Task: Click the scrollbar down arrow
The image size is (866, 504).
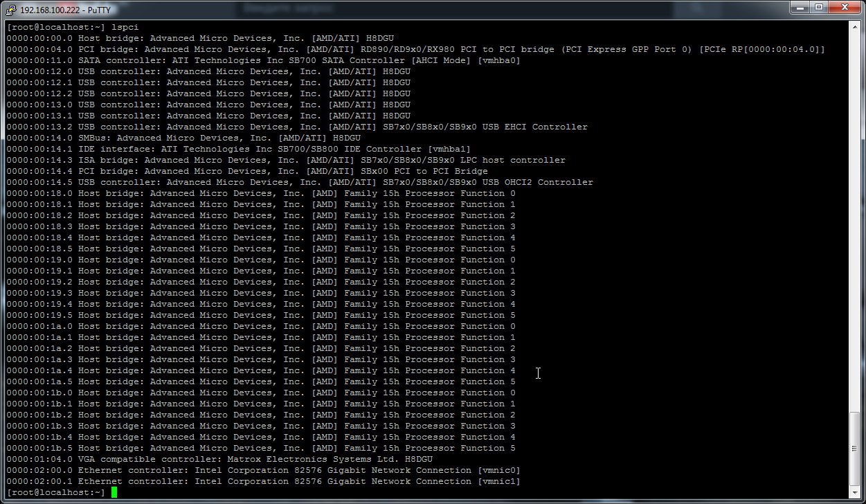Action: coord(854,492)
